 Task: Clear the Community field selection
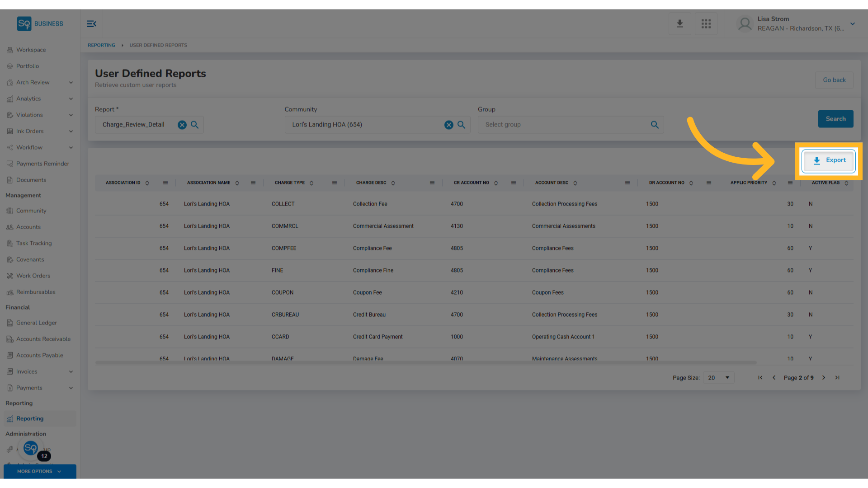[x=449, y=125]
